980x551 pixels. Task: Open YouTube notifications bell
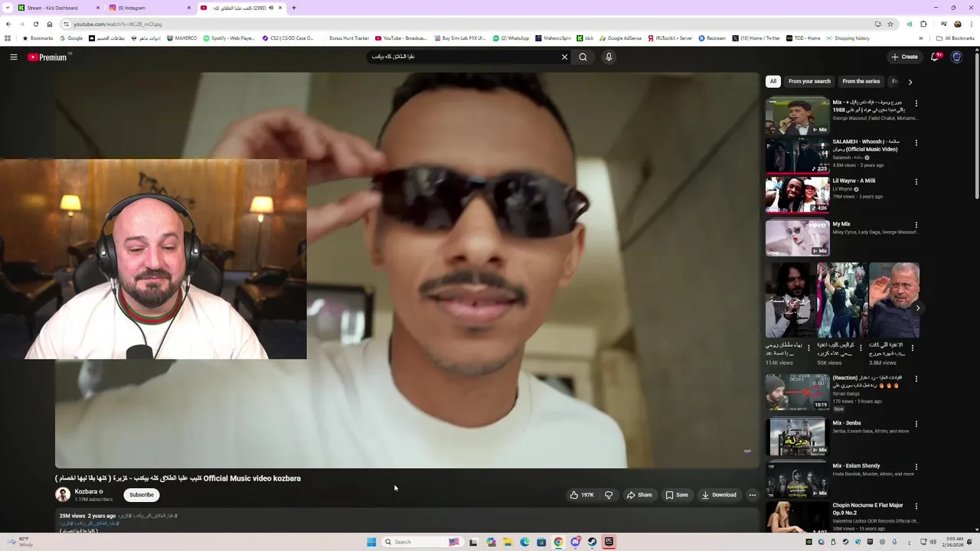(935, 57)
